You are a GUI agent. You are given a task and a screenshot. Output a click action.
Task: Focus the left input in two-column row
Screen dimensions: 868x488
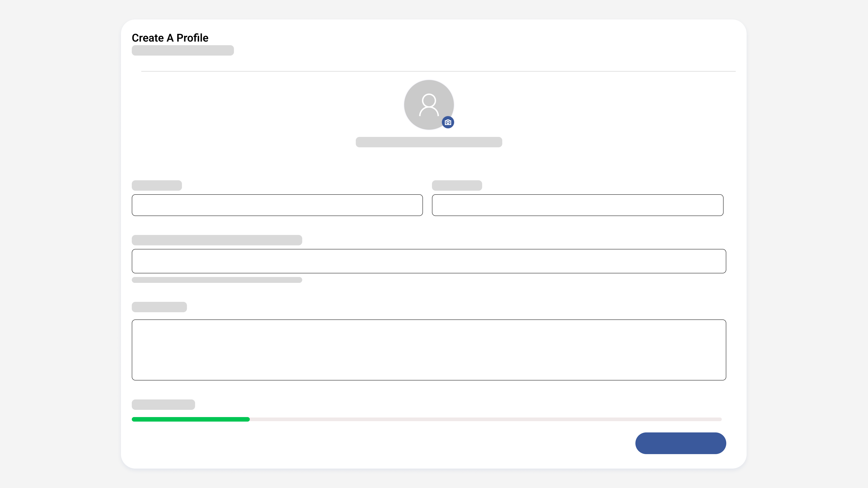[x=277, y=205]
